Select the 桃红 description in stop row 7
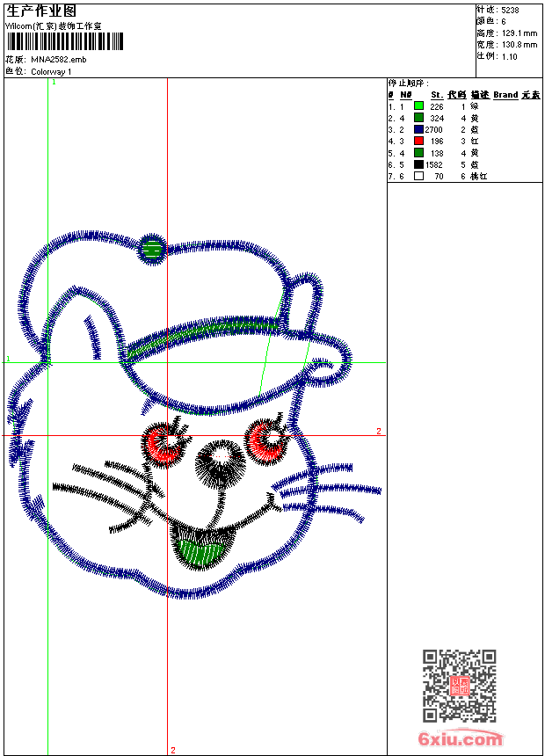This screenshot has height=756, width=545. [x=479, y=177]
